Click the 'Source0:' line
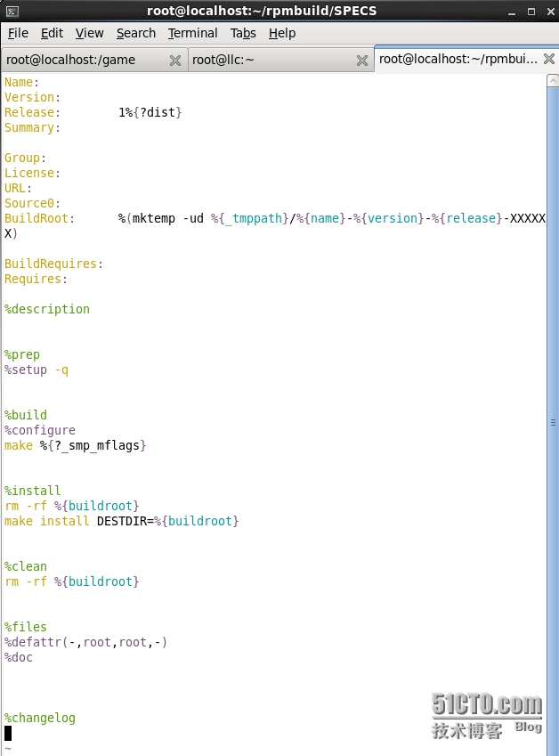 (x=32, y=203)
